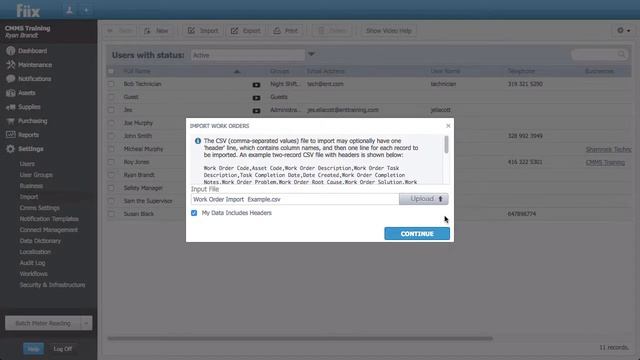Click the camera icon on Jes row
The width and height of the screenshot is (640, 360).
pos(256,111)
